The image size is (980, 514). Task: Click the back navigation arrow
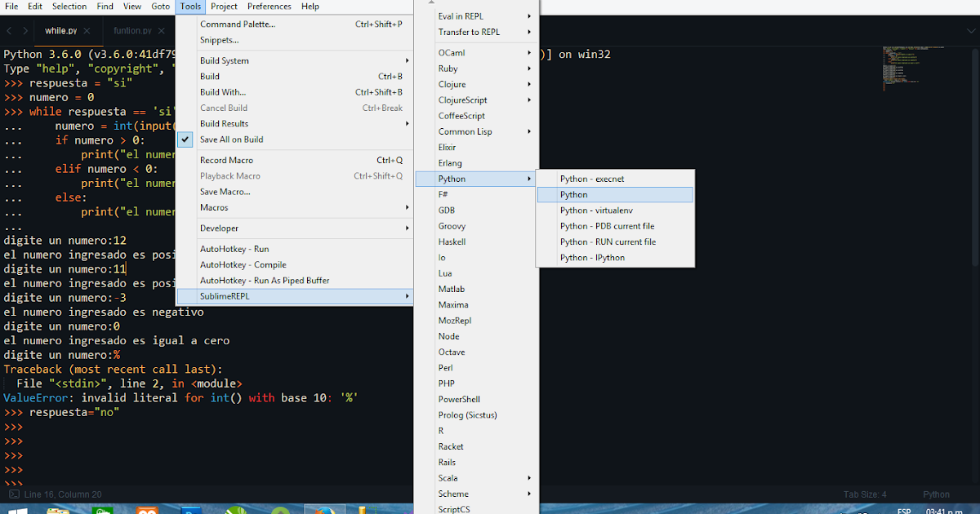[8, 29]
